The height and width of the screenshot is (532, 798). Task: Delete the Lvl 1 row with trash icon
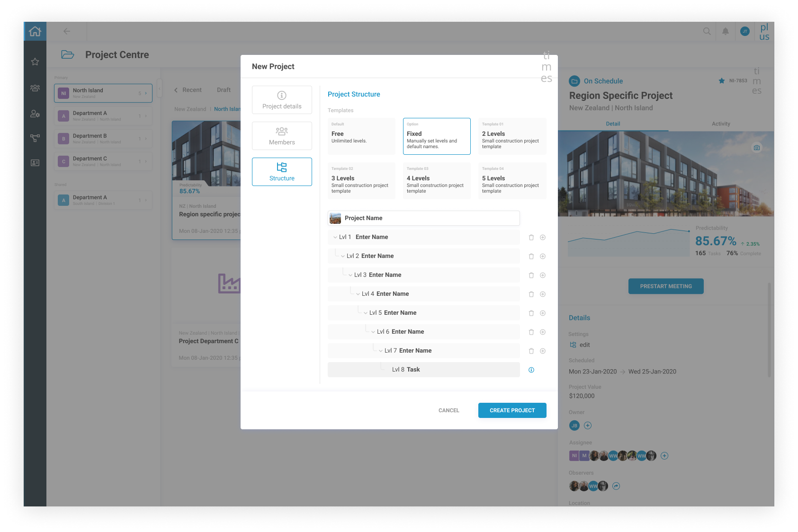pos(531,238)
